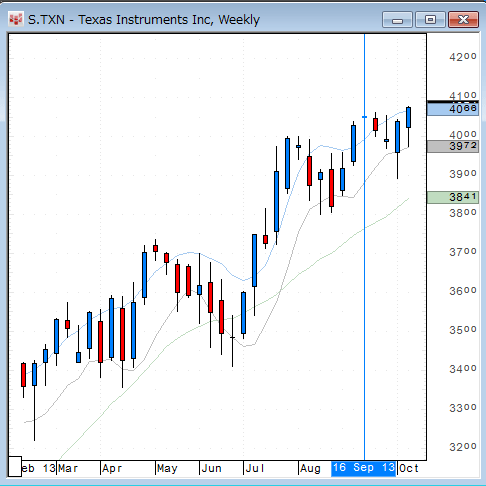Click the 3300 price axis label
The height and width of the screenshot is (486, 486).
(463, 408)
